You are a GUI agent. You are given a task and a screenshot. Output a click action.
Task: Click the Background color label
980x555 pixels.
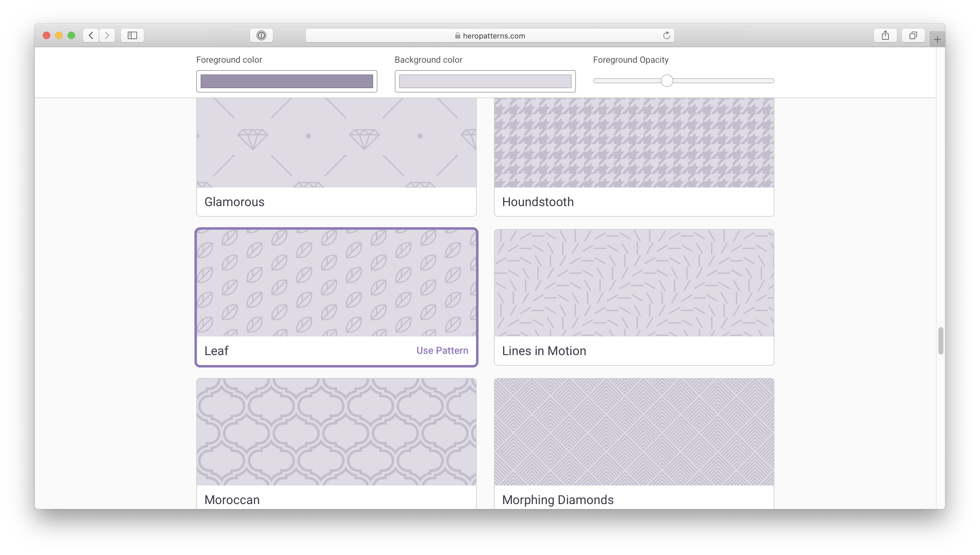428,60
